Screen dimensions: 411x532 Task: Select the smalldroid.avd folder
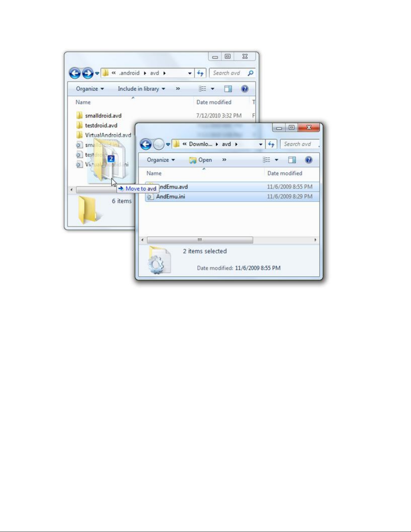(x=103, y=116)
